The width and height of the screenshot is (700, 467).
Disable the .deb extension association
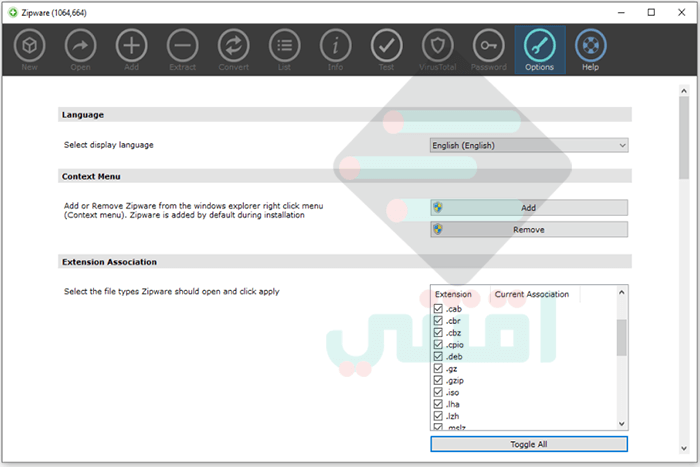tap(438, 356)
